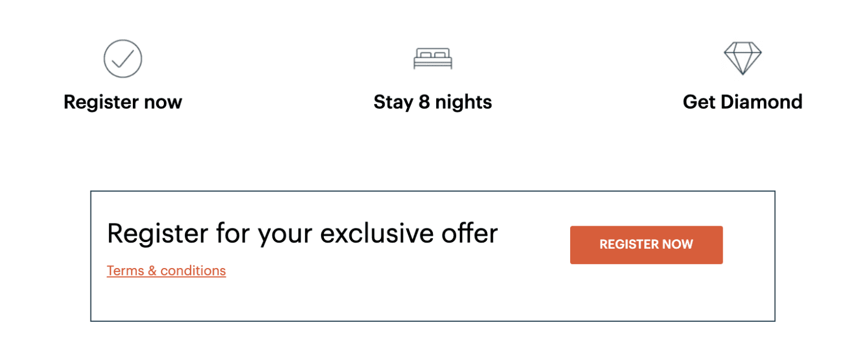Select the word exclusive in the offer heading
The image size is (868, 350).
[374, 233]
